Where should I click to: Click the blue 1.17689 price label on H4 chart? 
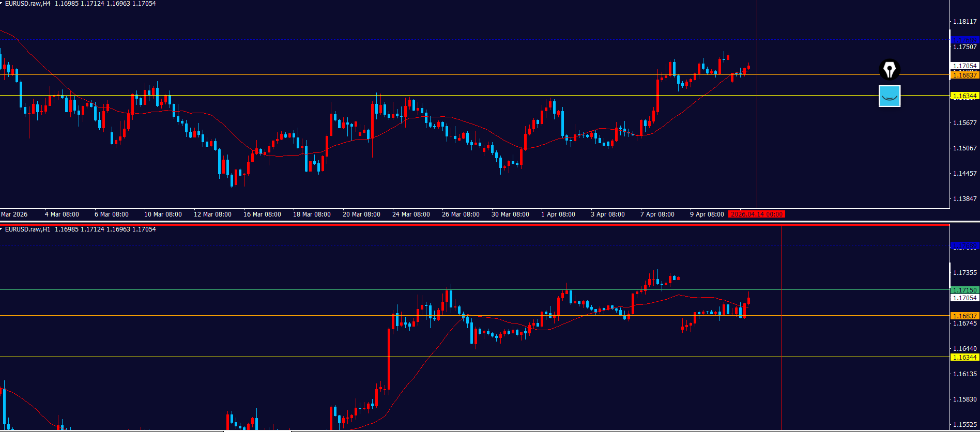pos(964,40)
